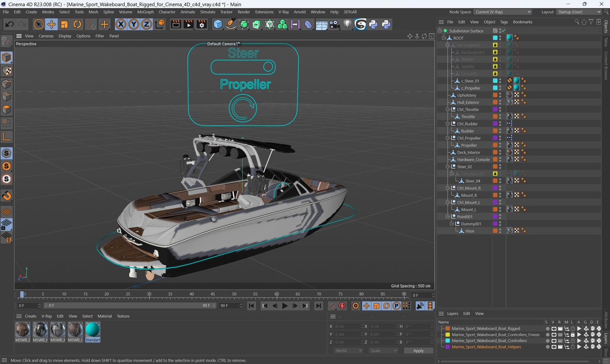Toggle Y-axis lock icon
This screenshot has height=364, width=610.
click(x=134, y=24)
